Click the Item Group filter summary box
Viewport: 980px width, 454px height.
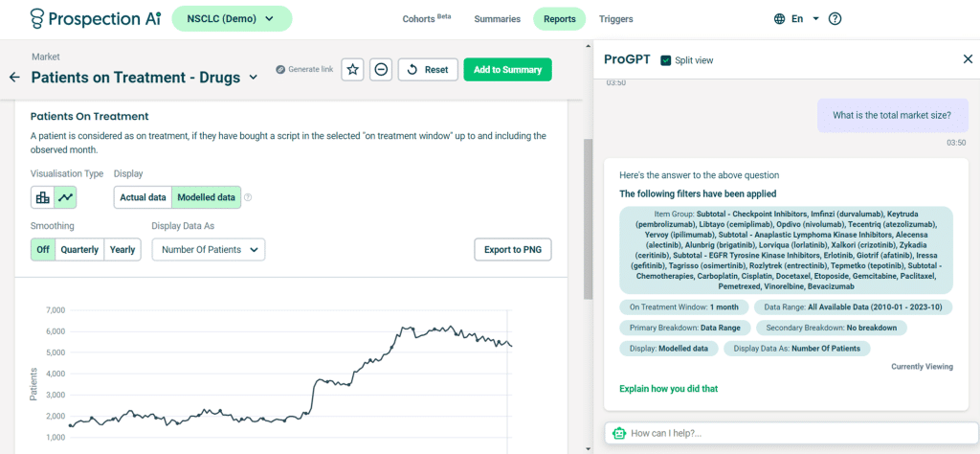tap(787, 250)
